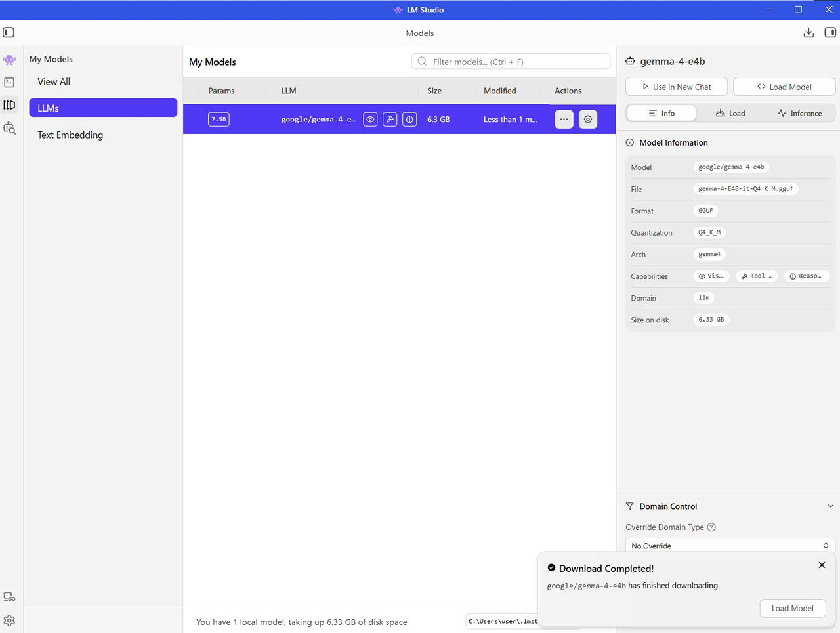Toggle the right details panel
Screen dimensions: 840x633
click(830, 33)
